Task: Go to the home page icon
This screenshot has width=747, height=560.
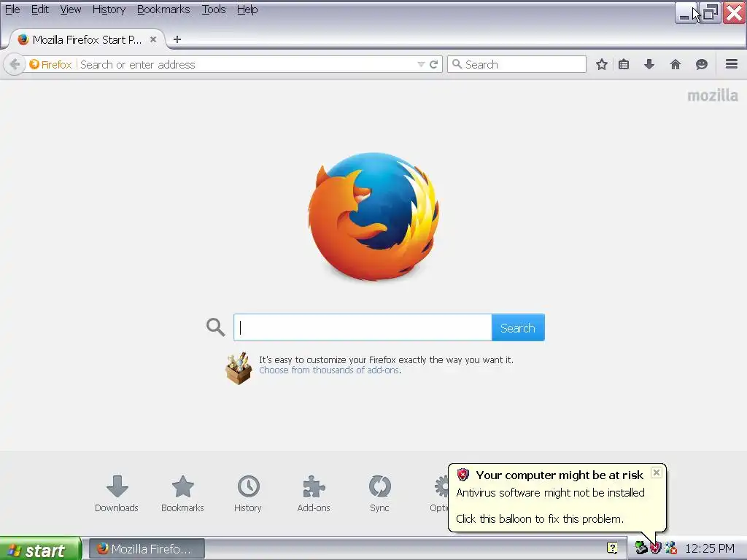Action: coord(675,64)
